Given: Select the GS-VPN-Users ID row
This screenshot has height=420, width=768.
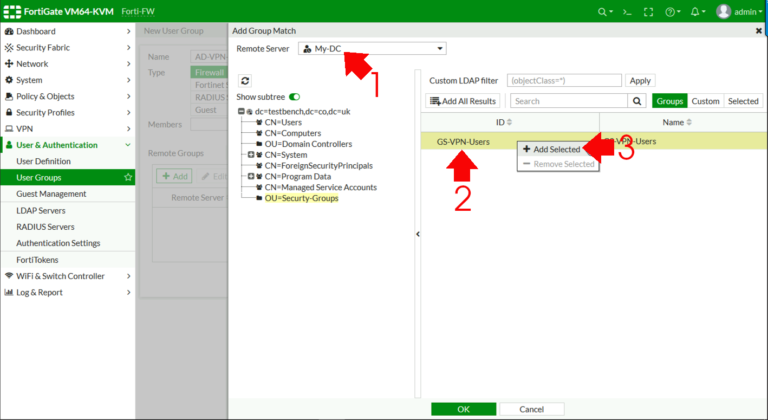Looking at the screenshot, I should 463,142.
